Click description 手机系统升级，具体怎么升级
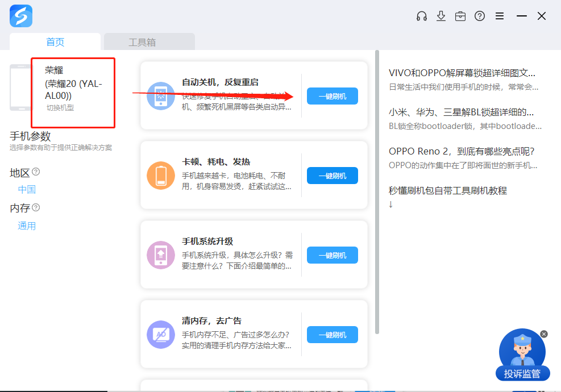 click(237, 260)
